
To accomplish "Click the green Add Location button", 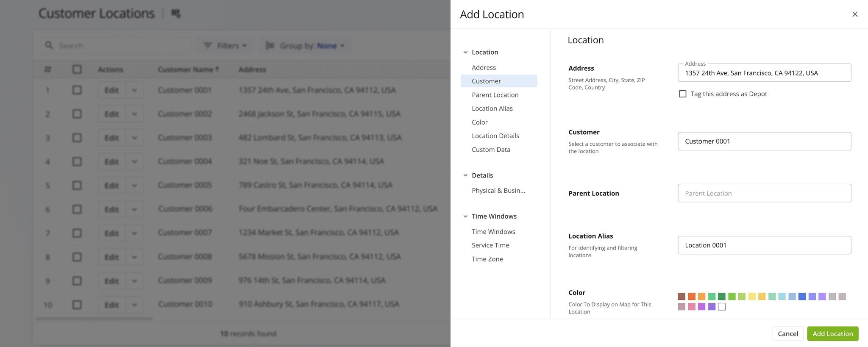I will 832,333.
